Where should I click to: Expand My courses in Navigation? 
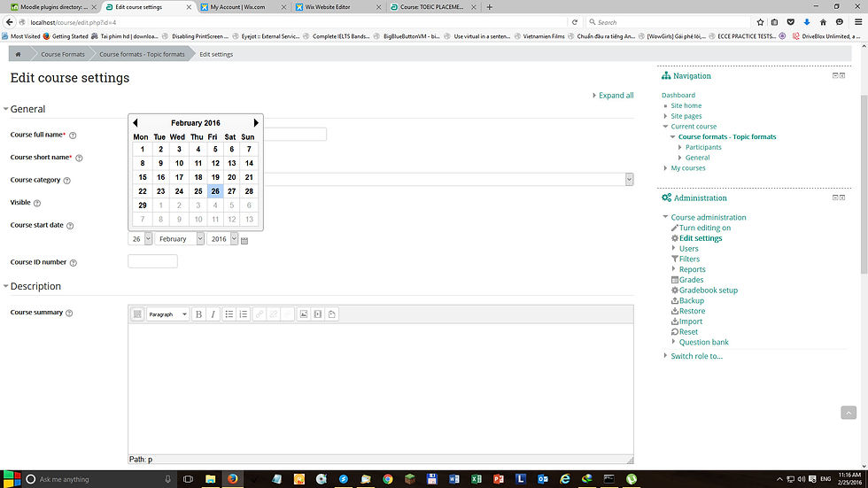click(x=665, y=168)
